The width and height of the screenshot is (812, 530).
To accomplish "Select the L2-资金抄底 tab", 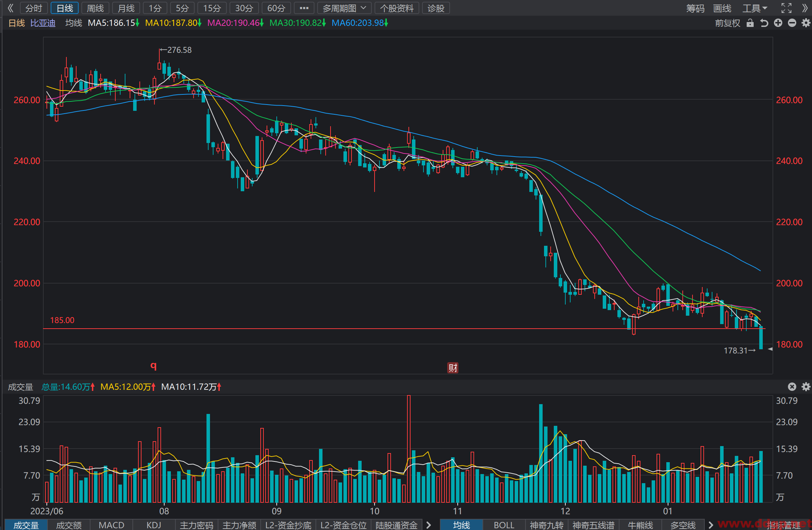I will click(x=288, y=525).
